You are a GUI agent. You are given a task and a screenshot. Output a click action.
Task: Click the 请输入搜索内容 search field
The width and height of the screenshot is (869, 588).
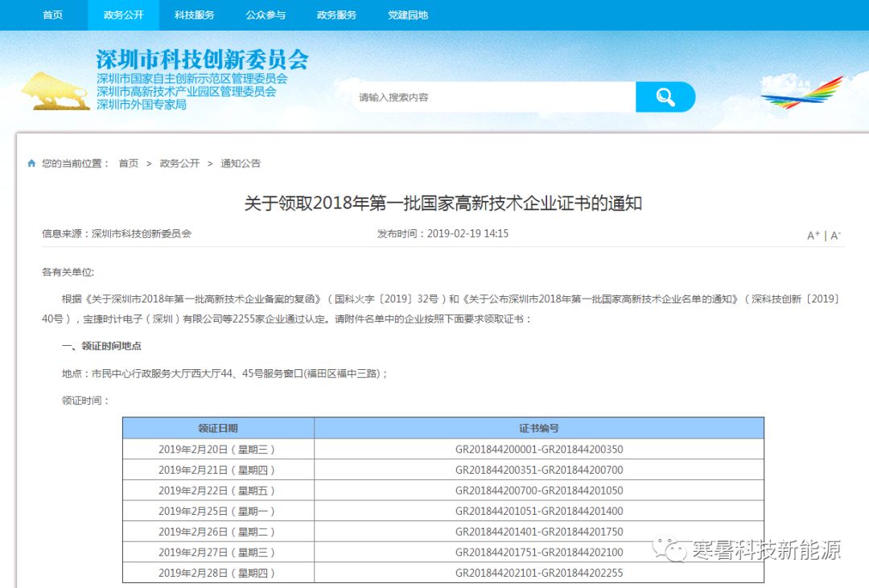pos(493,97)
